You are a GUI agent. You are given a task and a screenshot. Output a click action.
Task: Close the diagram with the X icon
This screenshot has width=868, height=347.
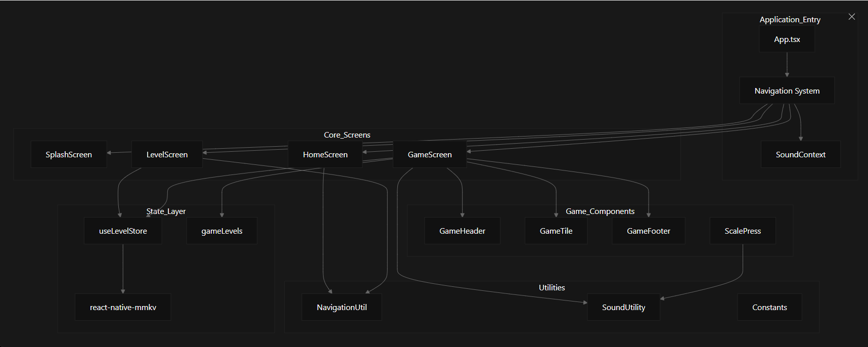[852, 17]
